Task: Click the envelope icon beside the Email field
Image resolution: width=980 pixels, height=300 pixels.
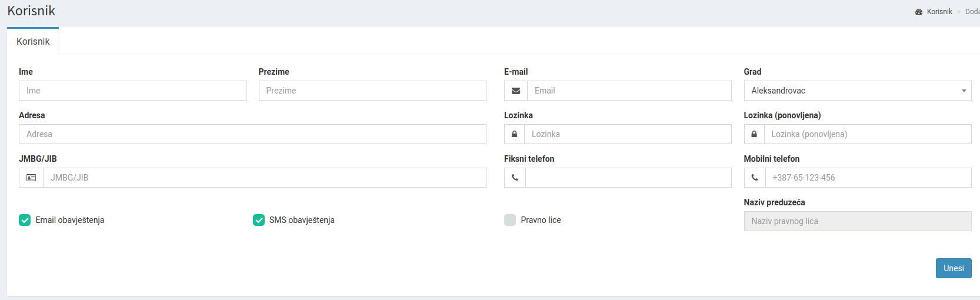Action: (x=516, y=91)
